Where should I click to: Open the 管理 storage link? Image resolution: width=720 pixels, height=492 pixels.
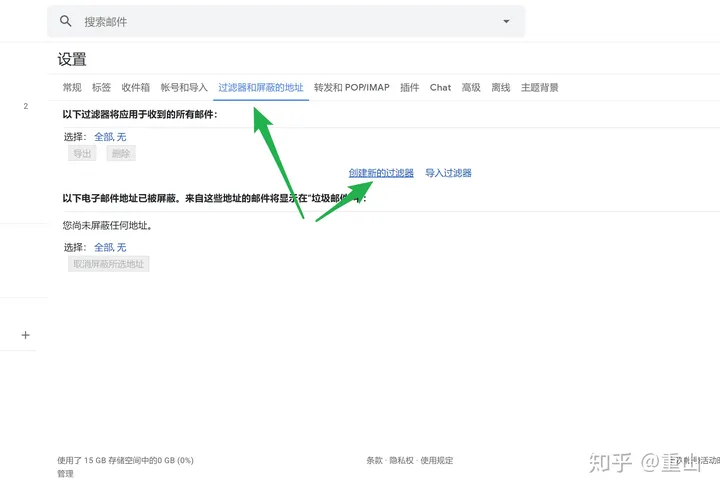(x=65, y=474)
